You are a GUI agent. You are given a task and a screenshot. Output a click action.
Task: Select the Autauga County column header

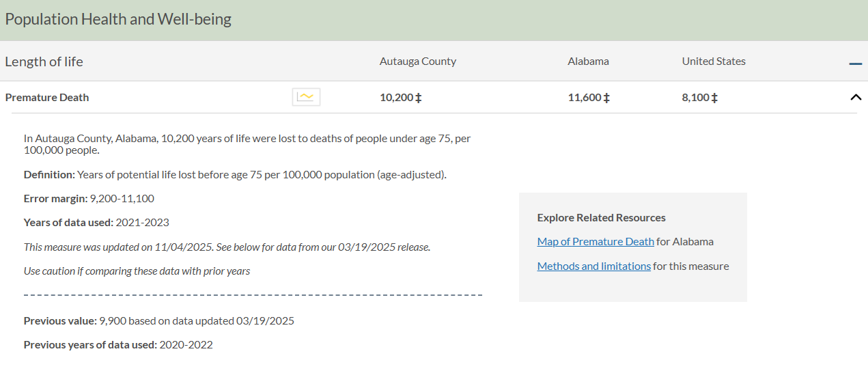click(417, 61)
